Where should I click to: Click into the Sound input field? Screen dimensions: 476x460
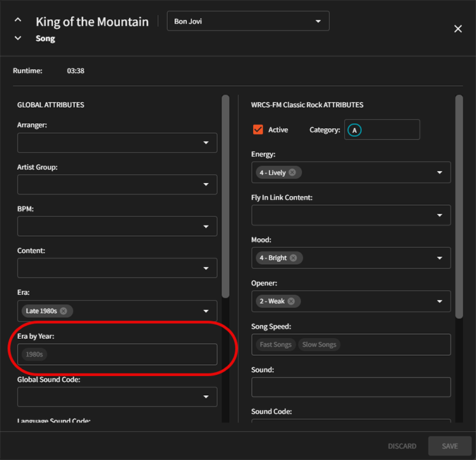pyautogui.click(x=351, y=387)
